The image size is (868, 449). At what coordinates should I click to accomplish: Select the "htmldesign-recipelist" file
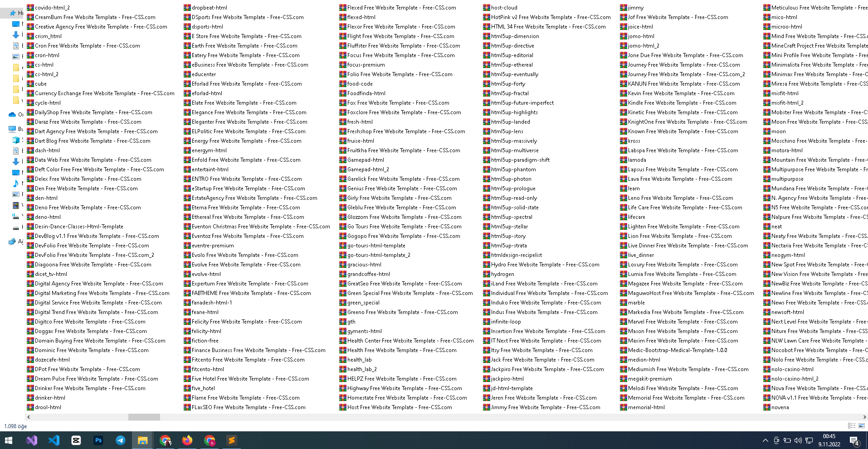point(512,255)
